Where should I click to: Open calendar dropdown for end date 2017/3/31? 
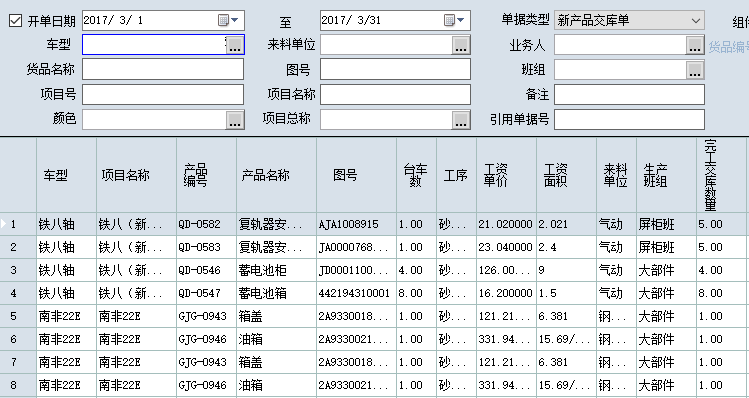455,20
